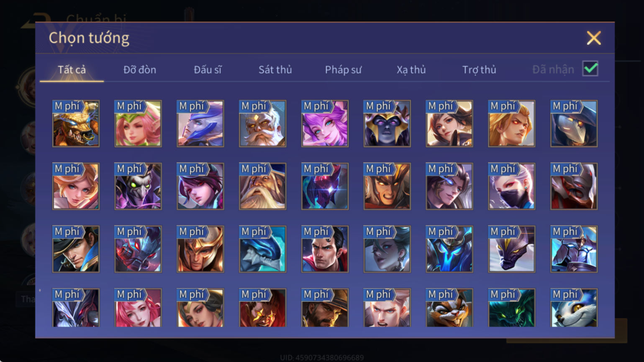
Task: Switch to the Pháp sư tab
Action: tap(343, 70)
